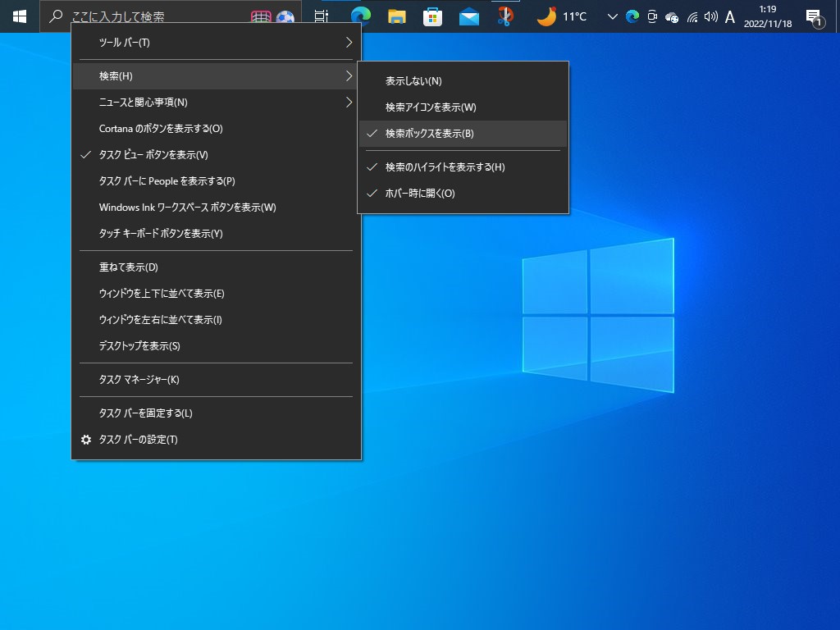Open Microsoft Edge from the taskbar
840x630 pixels.
[x=362, y=16]
